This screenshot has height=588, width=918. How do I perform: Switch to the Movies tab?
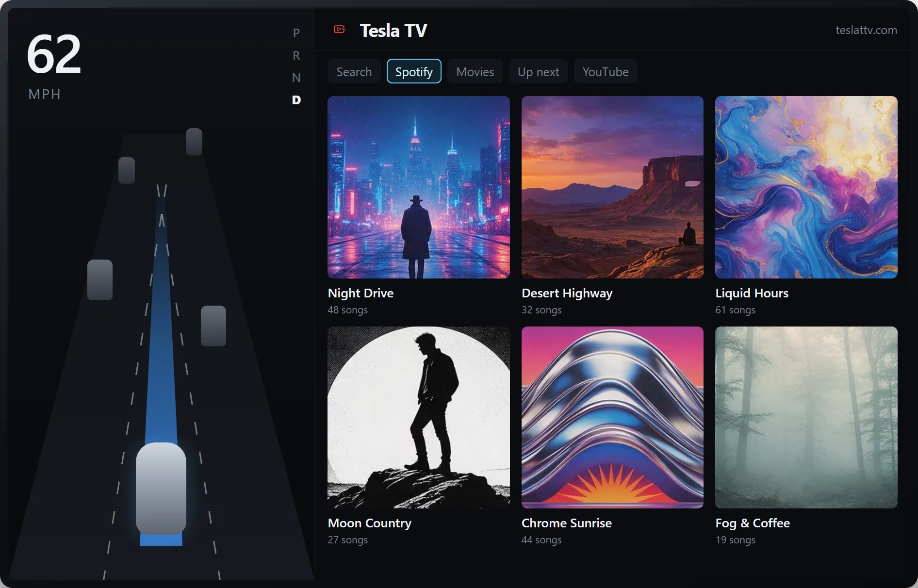(x=475, y=72)
